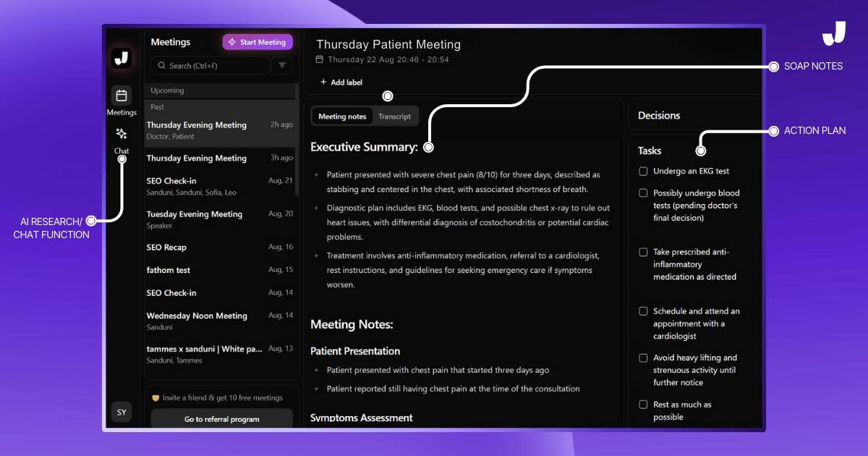Open the tammes x sanduni meeting
The height and width of the screenshot is (456, 868).
tap(220, 354)
